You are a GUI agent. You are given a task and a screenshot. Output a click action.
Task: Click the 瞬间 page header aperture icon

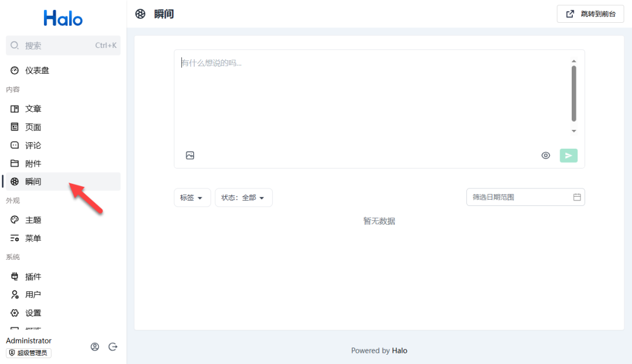coord(140,14)
